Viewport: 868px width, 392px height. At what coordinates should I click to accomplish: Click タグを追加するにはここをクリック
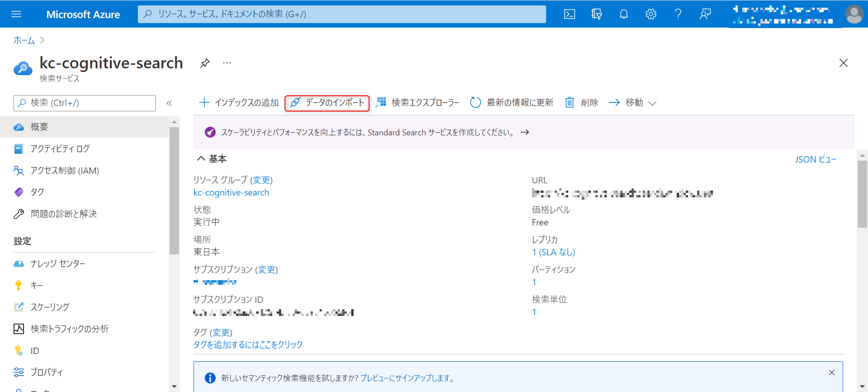click(248, 345)
